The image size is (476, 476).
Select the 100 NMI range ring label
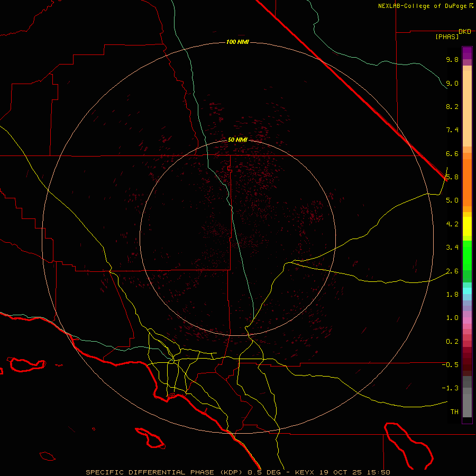(237, 42)
